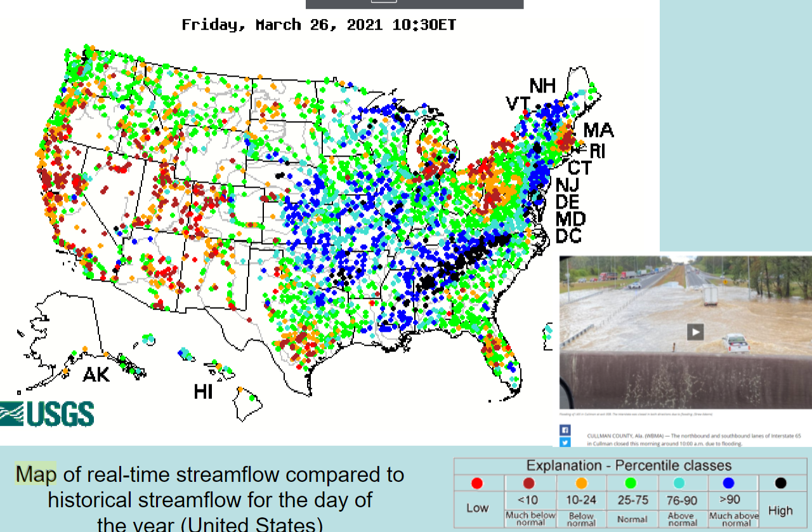Open the flooded Interstate 65 photo thumbnail
The width and height of the screenshot is (812, 532).
pyautogui.click(x=685, y=332)
